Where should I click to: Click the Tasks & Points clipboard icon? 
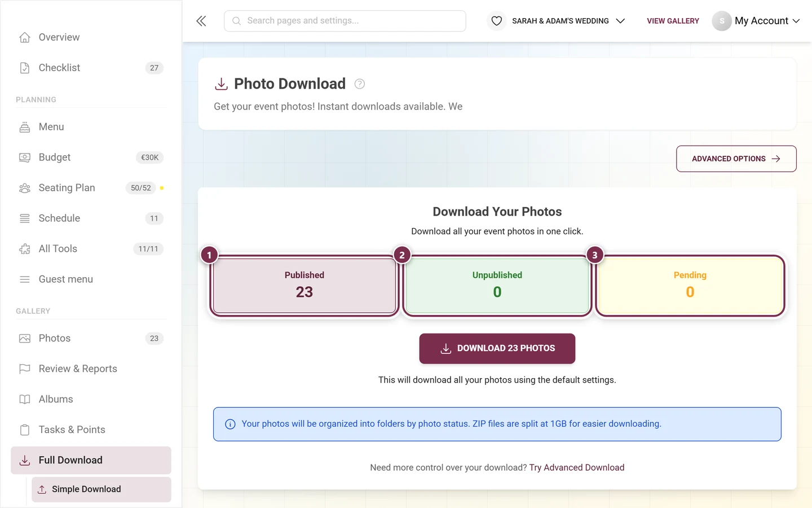[25, 430]
